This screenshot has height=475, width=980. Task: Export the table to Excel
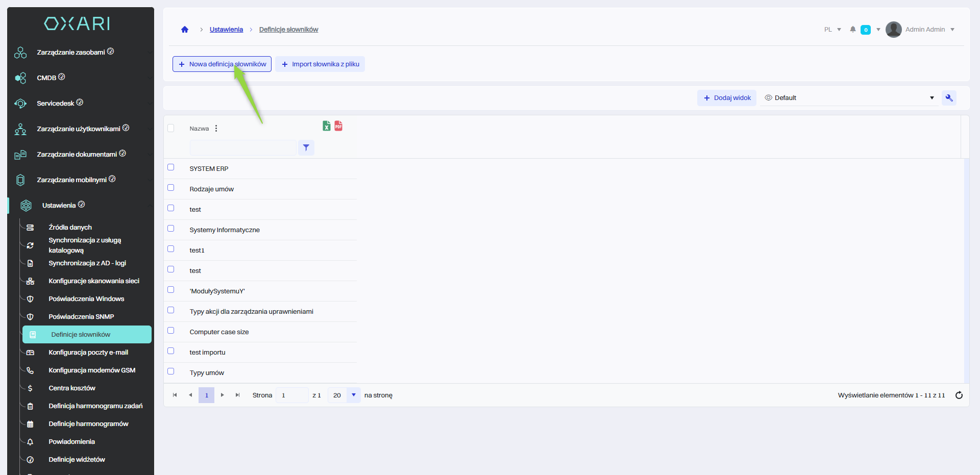pyautogui.click(x=327, y=126)
